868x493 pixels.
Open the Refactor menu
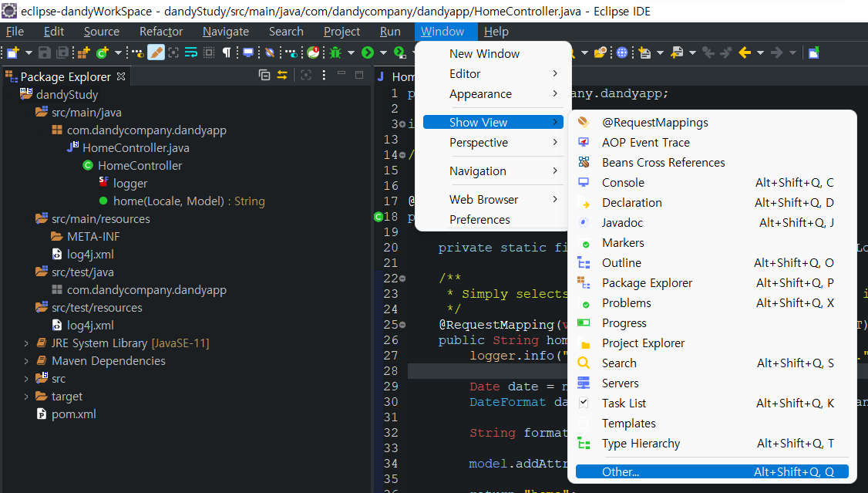[x=161, y=32]
